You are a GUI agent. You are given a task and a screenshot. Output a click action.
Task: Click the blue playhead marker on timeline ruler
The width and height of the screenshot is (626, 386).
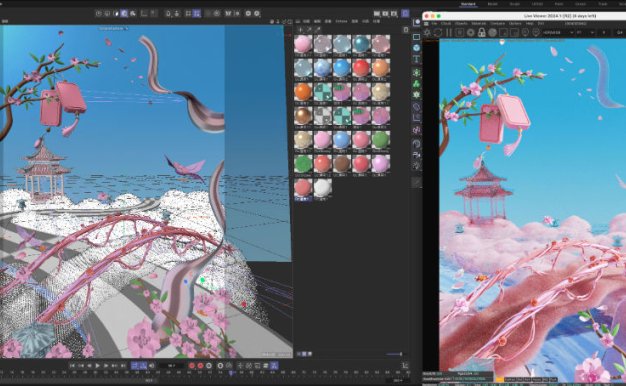click(230, 373)
